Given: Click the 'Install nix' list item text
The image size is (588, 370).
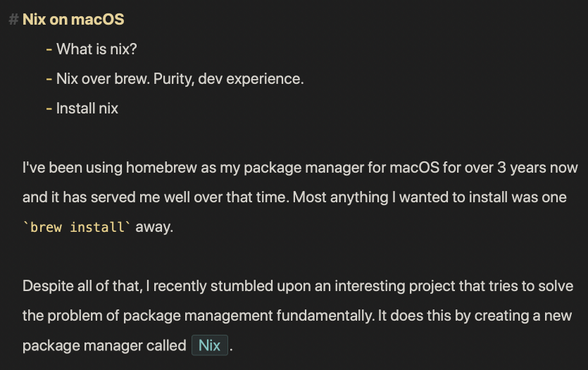Looking at the screenshot, I should 87,109.
